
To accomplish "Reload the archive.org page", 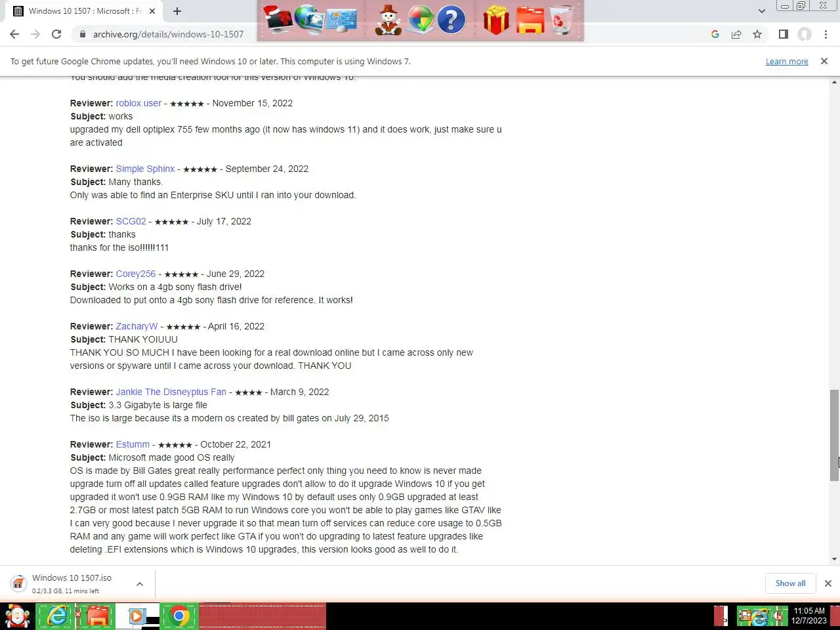I will pos(56,34).
